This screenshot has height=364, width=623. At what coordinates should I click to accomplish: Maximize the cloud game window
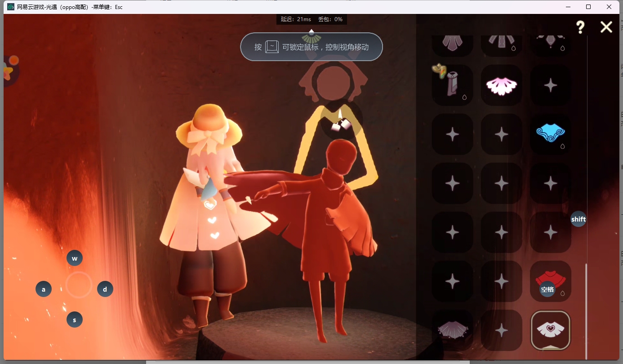click(588, 7)
